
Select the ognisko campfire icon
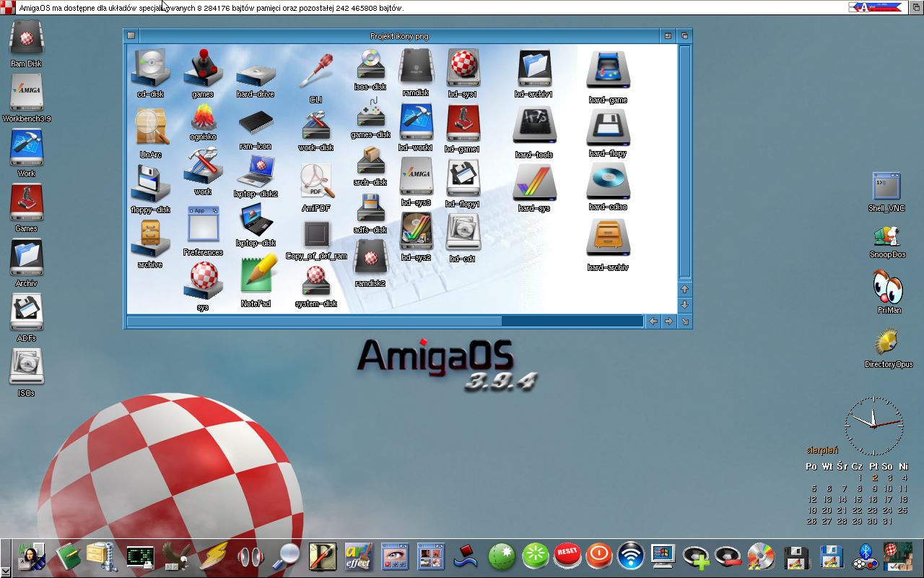click(x=204, y=117)
